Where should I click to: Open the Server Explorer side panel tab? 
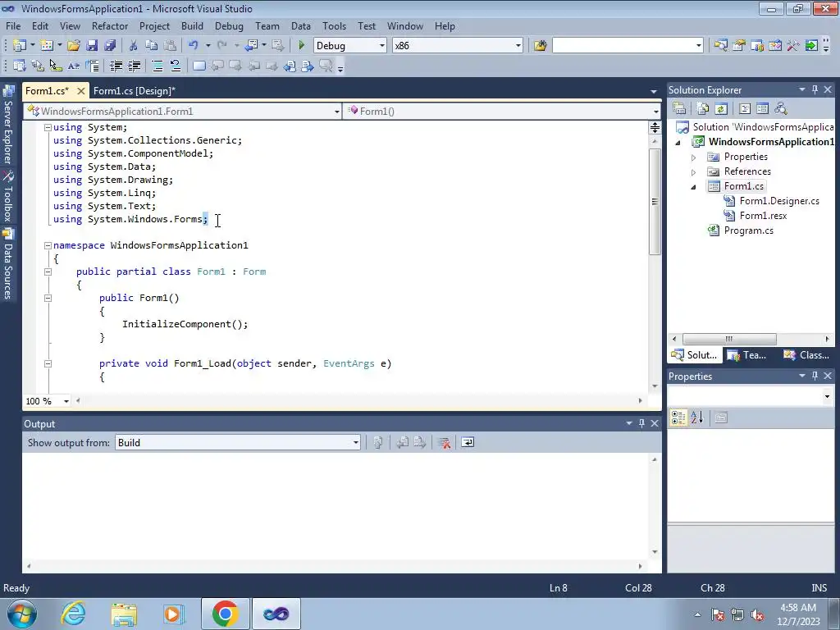click(8, 126)
